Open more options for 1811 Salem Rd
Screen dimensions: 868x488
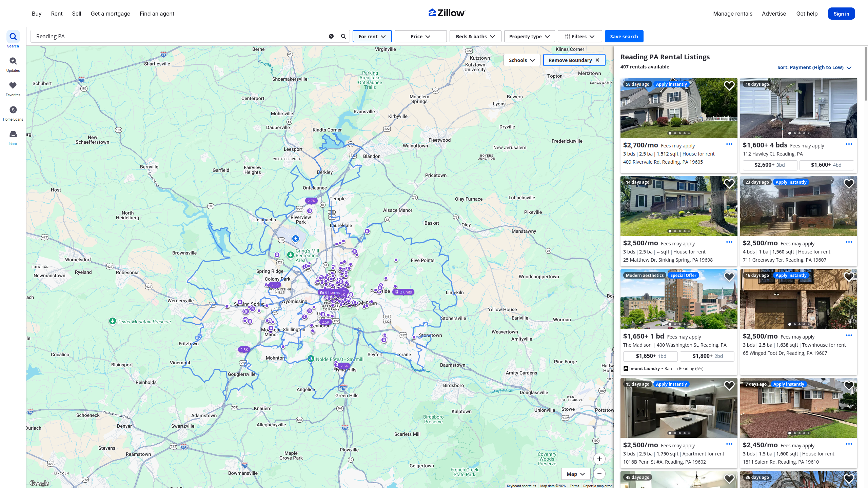tap(849, 444)
